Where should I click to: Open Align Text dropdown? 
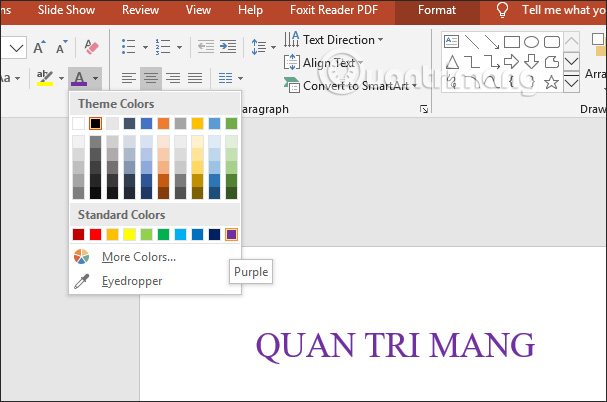coord(324,62)
